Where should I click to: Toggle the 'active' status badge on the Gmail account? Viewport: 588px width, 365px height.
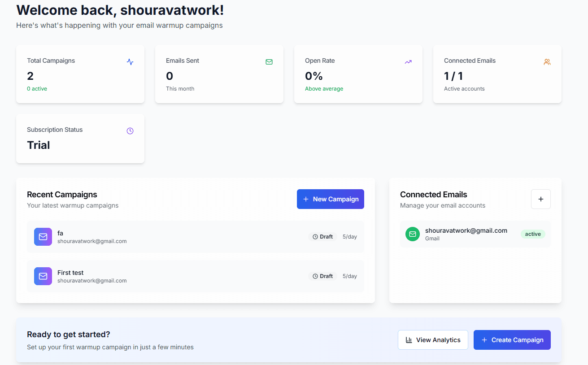coord(533,234)
